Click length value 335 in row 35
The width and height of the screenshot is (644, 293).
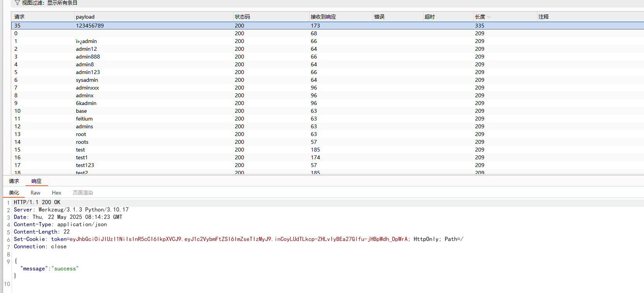[480, 26]
